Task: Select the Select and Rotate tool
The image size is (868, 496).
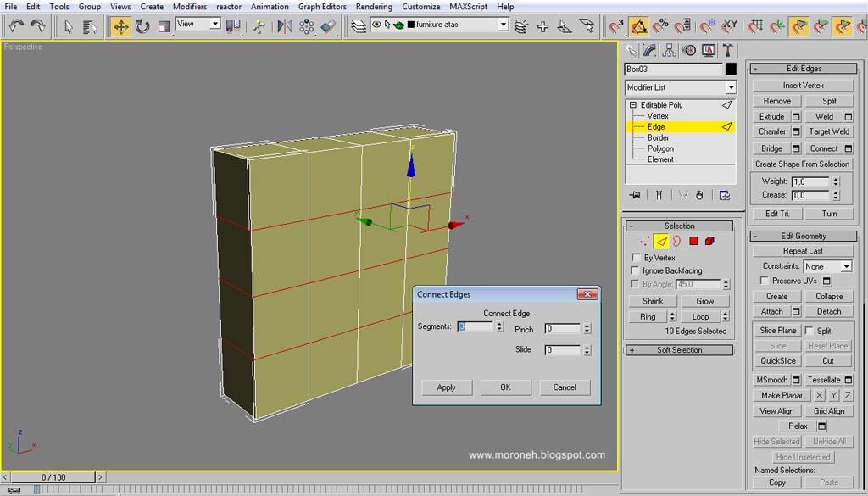Action: tap(142, 26)
